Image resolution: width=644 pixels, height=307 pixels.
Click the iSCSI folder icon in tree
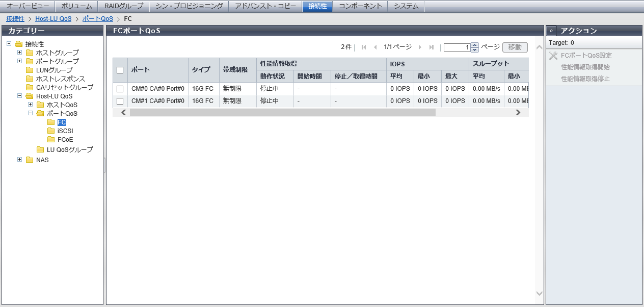click(x=51, y=131)
